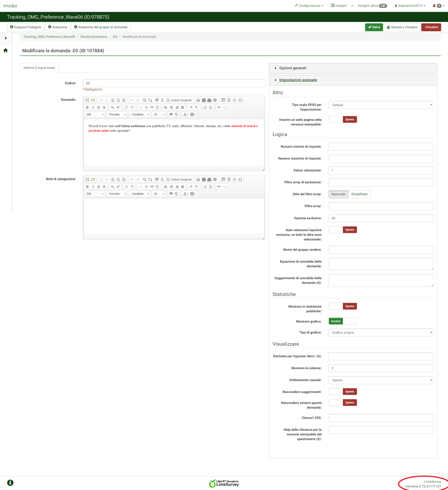Open the Configurazione menu
The width and height of the screenshot is (448, 490).
pos(309,6)
